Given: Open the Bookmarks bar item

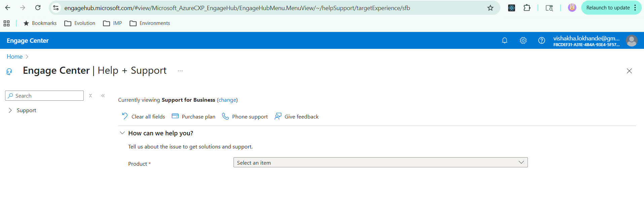Looking at the screenshot, I should click(40, 23).
